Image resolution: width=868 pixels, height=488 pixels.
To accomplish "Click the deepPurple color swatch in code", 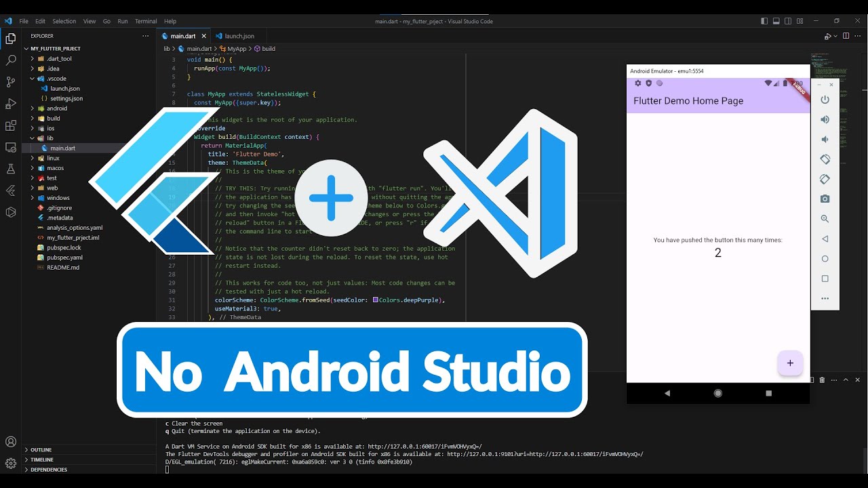I will point(375,300).
